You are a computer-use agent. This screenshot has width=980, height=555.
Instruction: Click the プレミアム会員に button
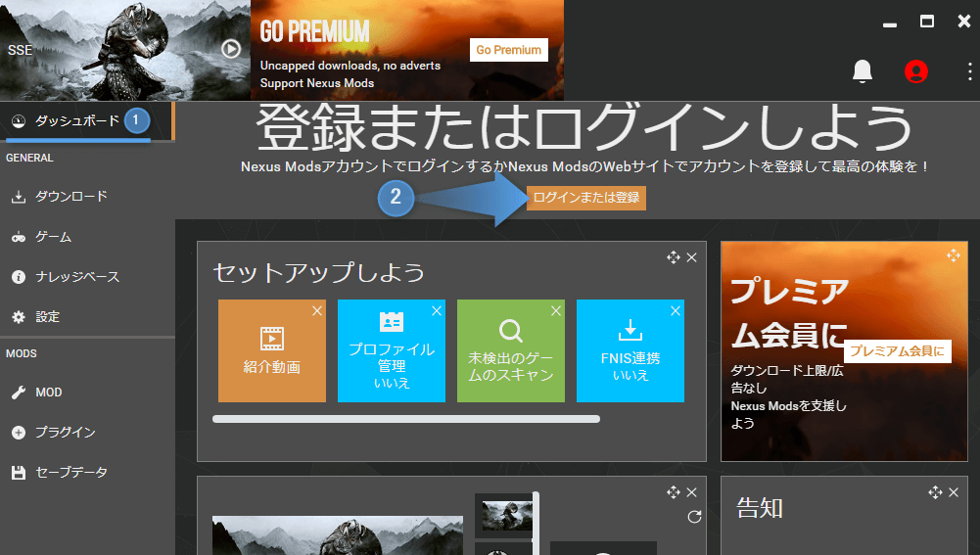[x=898, y=351]
